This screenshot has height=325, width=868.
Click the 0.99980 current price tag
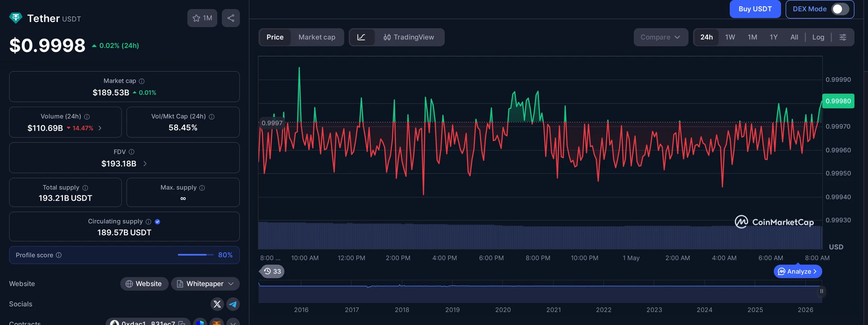838,101
